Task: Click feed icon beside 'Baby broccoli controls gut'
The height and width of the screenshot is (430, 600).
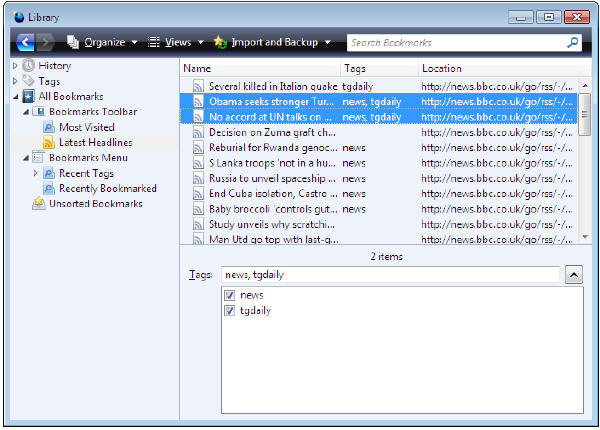Action: click(198, 209)
